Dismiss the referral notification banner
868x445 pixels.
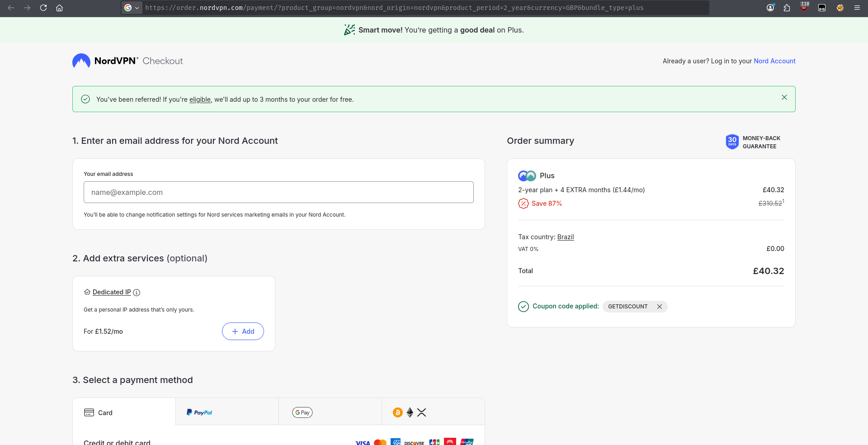click(784, 97)
